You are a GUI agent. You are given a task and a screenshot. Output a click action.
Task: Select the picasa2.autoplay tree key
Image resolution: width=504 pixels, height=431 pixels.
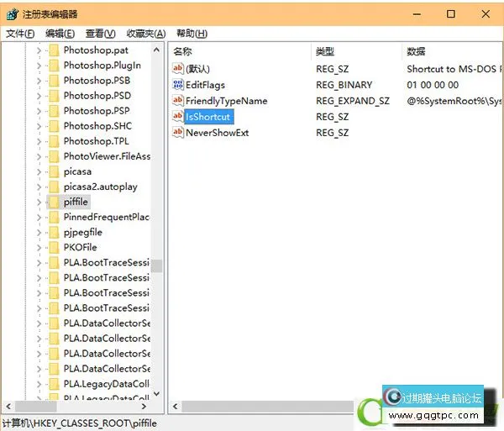click(100, 187)
